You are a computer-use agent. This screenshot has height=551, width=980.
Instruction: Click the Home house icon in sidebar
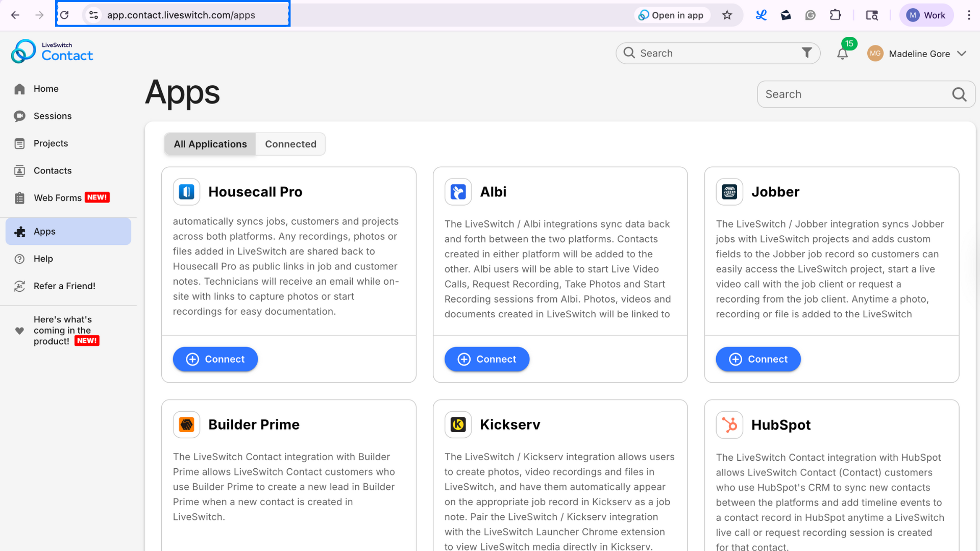pyautogui.click(x=19, y=89)
